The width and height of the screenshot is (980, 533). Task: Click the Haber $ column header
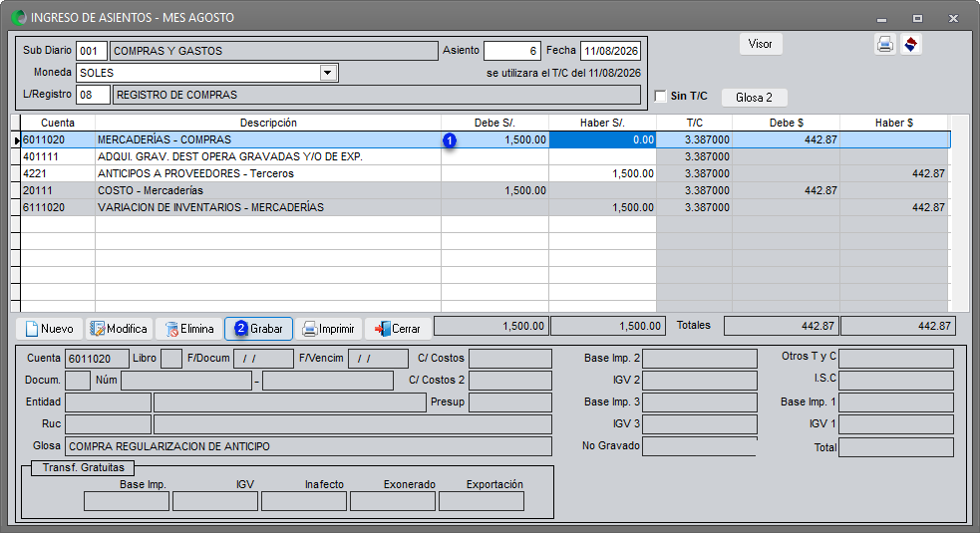[893, 124]
